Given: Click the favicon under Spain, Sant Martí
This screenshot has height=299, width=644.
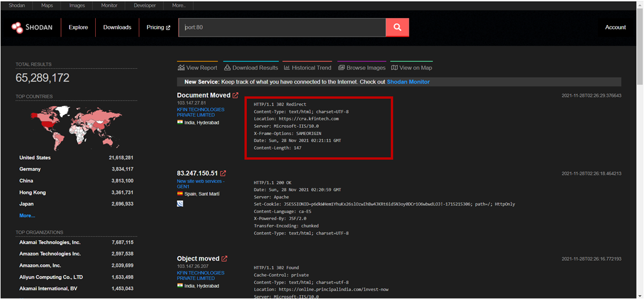Looking at the screenshot, I should [x=180, y=203].
